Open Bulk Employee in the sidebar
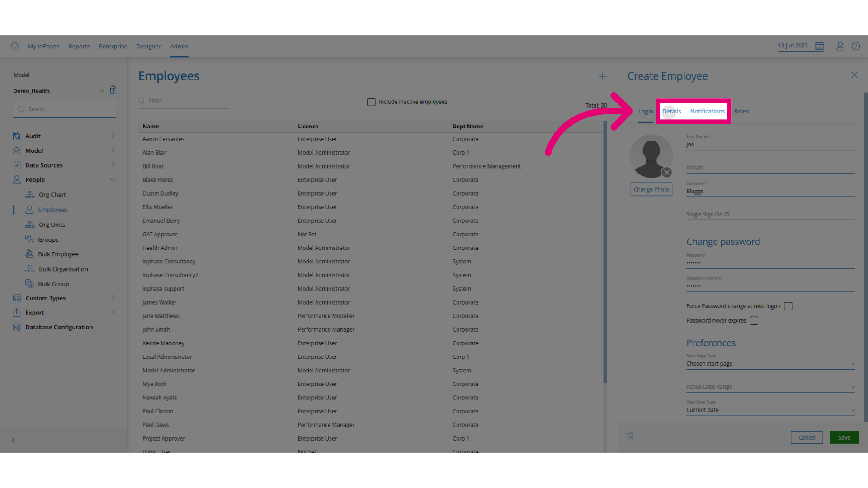Viewport: 868px width, 488px height. point(58,254)
